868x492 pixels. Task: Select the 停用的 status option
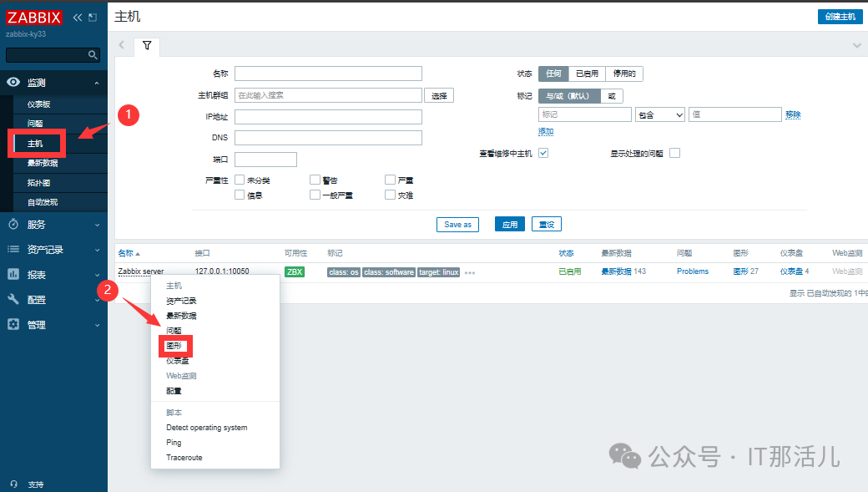[624, 74]
